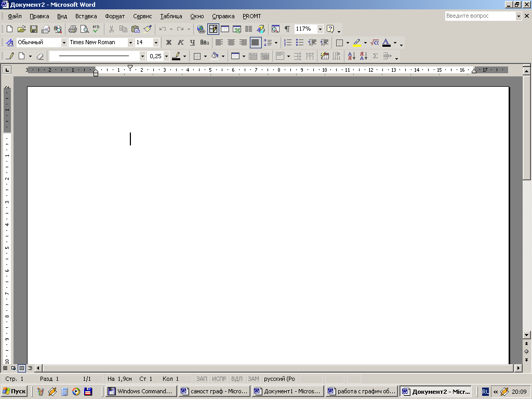This screenshot has height=399, width=532.
Task: Apply yellow highlight color
Action: coord(356,43)
